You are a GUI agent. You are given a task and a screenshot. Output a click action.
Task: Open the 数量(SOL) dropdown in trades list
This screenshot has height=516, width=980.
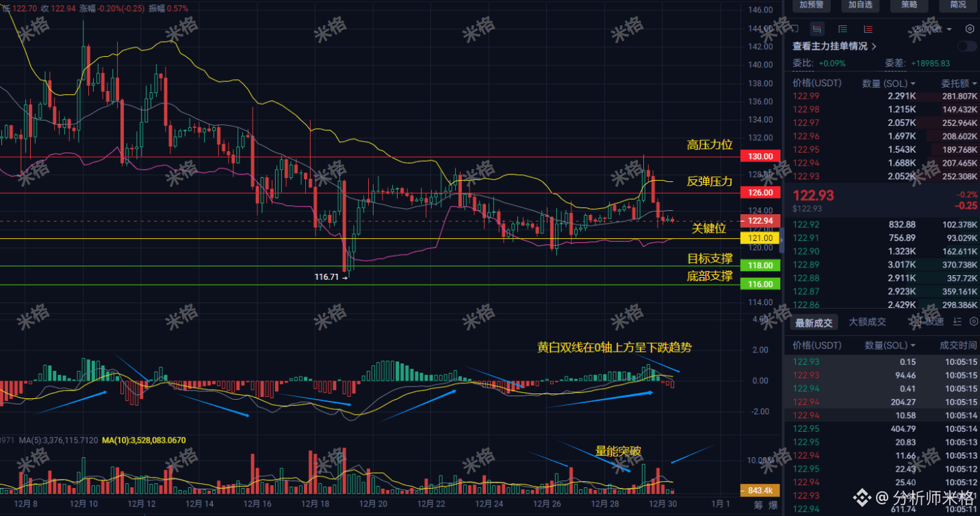point(890,345)
